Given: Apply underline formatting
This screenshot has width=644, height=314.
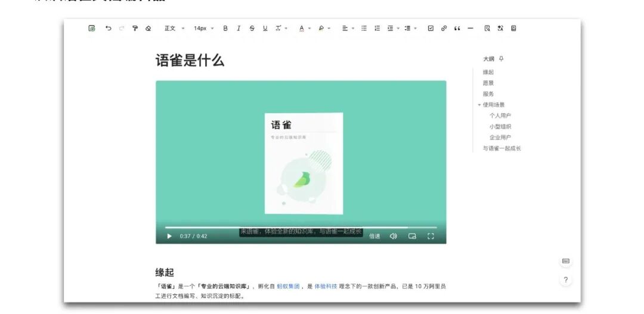Looking at the screenshot, I should click(x=265, y=29).
